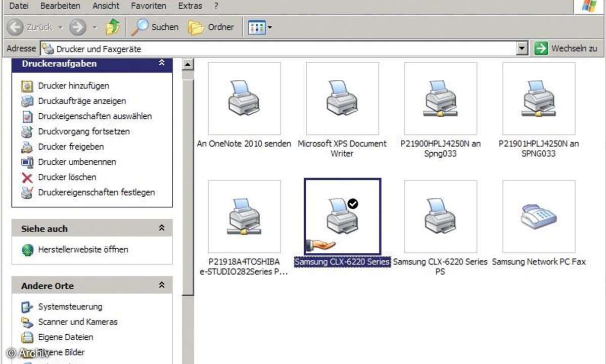Click the Druckereigenschaften festlegen icon
The height and width of the screenshot is (364, 606).
click(27, 193)
